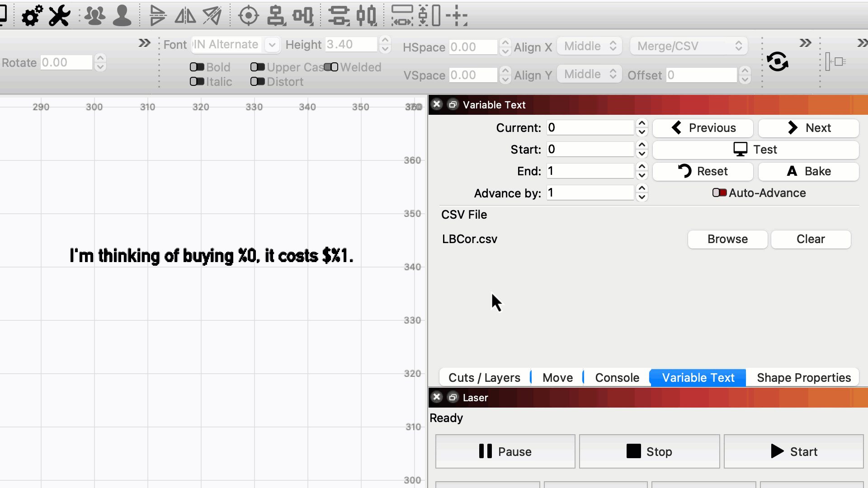Make same height icon
The image size is (868, 488).
tap(429, 16)
